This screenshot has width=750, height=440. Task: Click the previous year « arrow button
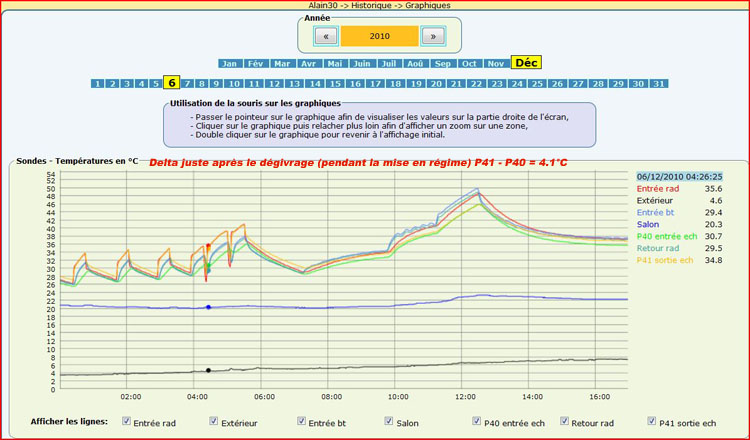326,36
